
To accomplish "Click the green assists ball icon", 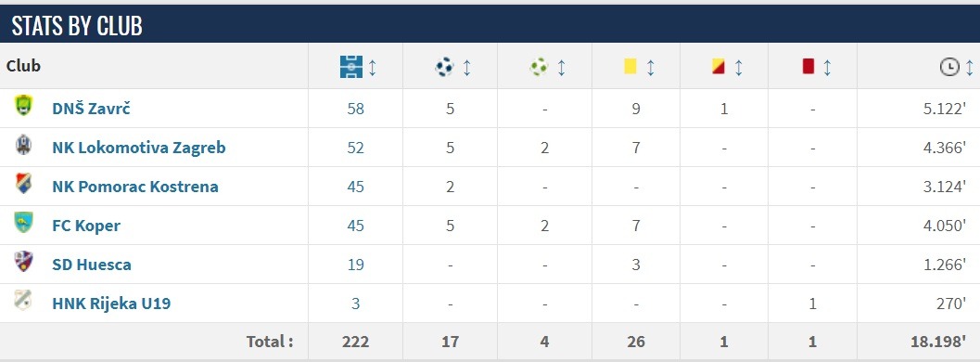I will [x=539, y=66].
